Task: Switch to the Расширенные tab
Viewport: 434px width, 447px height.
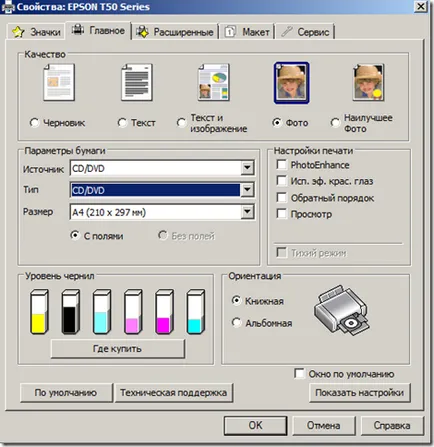Action: [175, 32]
